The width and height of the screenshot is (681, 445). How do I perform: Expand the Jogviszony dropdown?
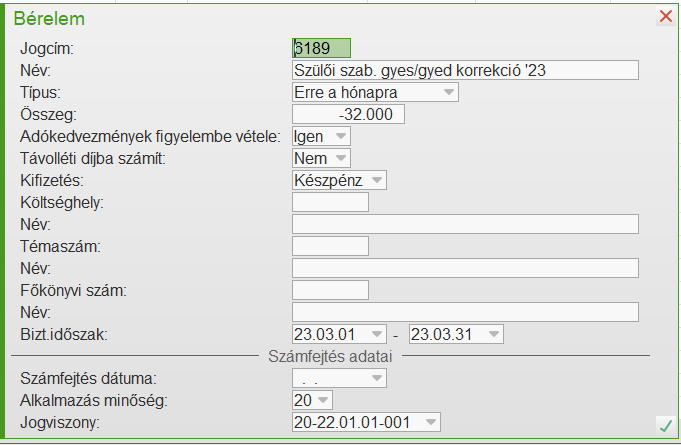[431, 422]
